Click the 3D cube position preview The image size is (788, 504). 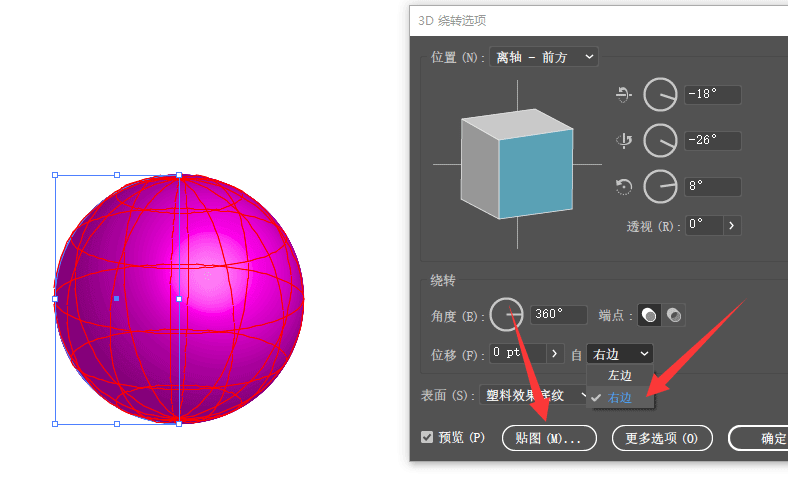tap(516, 165)
